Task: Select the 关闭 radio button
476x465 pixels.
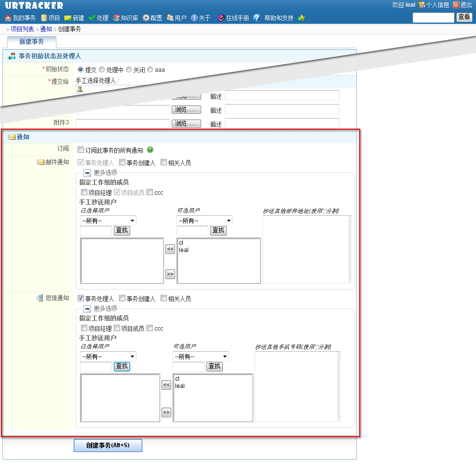Action: pyautogui.click(x=129, y=69)
